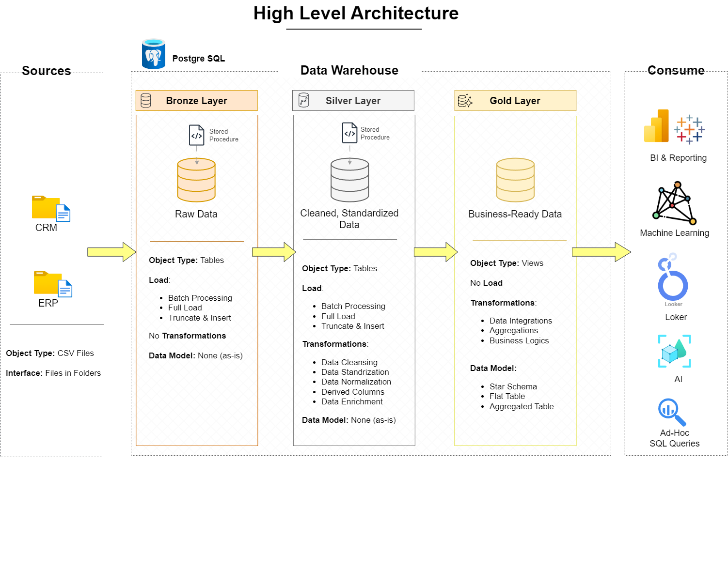Click the Power BI logo icon
Viewport: 728px width, 570px height.
click(656, 126)
